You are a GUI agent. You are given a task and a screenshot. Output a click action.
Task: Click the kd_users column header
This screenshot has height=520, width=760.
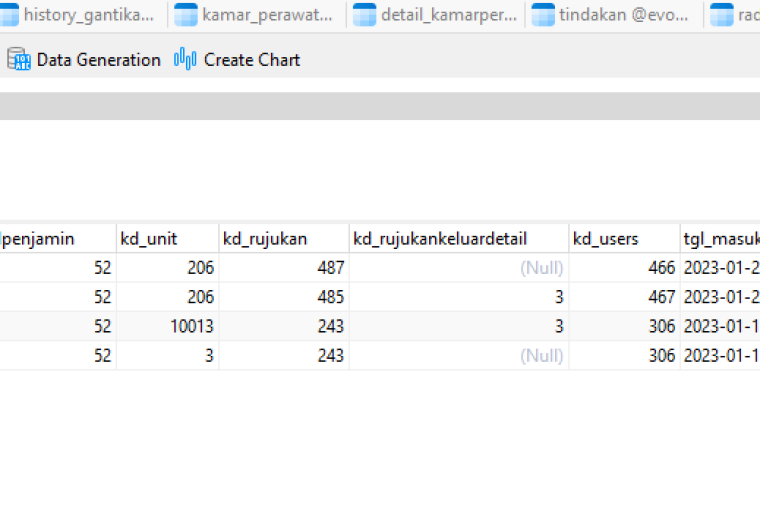click(624, 239)
